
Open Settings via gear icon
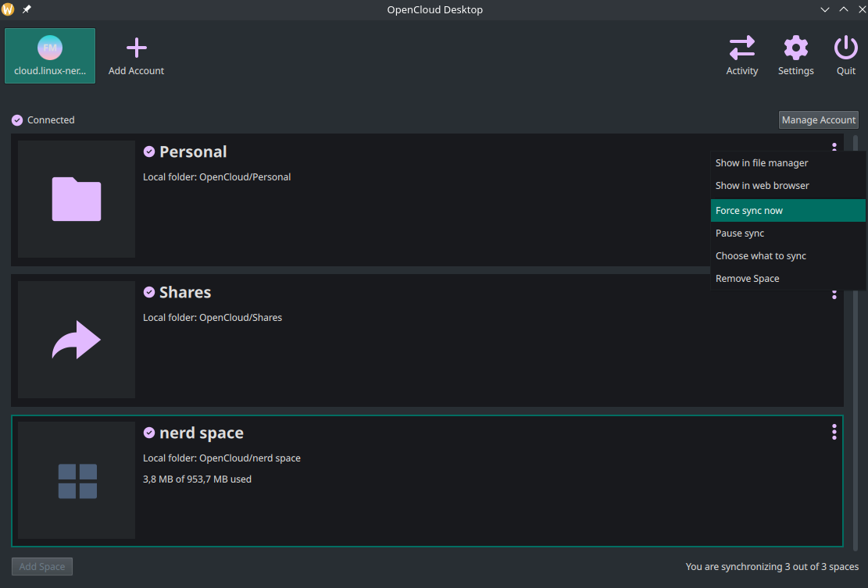point(795,48)
